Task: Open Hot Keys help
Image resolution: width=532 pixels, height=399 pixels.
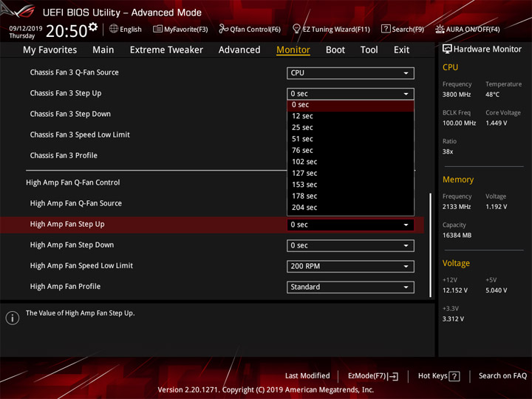Action: point(439,376)
